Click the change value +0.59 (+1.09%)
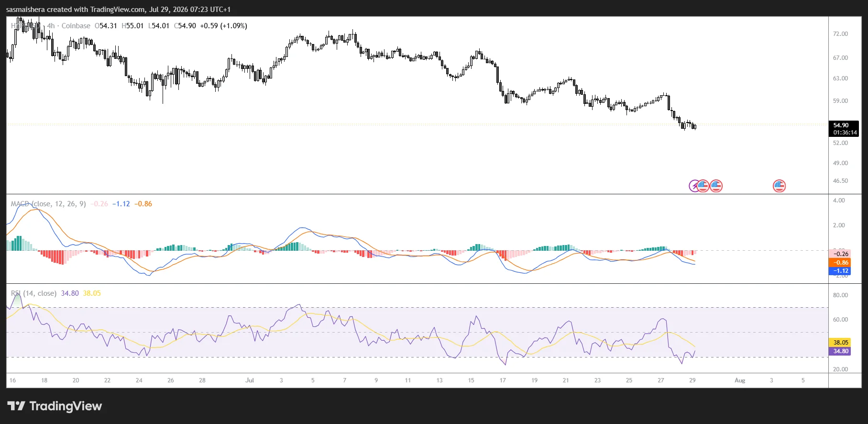Viewport: 868px width, 424px height. 223,26
